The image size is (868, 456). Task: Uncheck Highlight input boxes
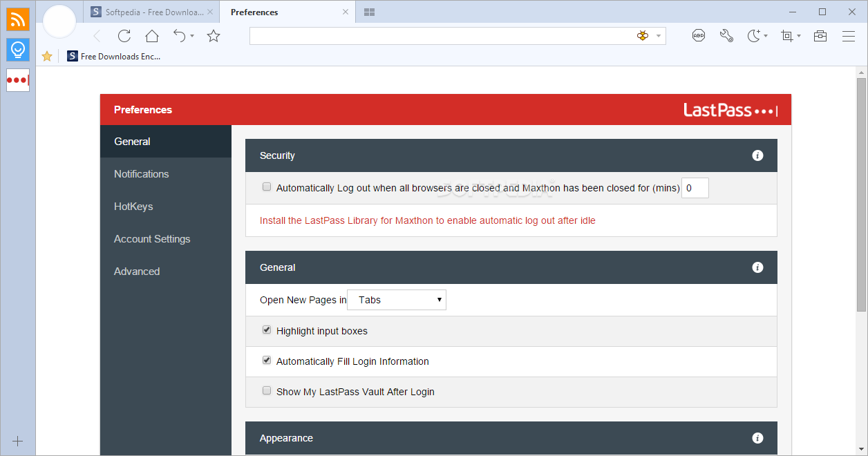point(267,330)
